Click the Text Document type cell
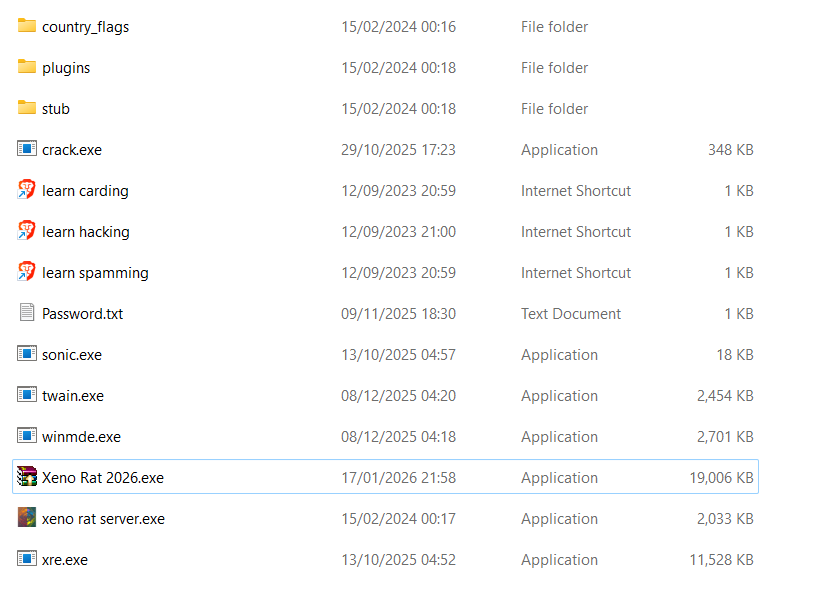The height and width of the screenshot is (611, 826). (x=570, y=314)
